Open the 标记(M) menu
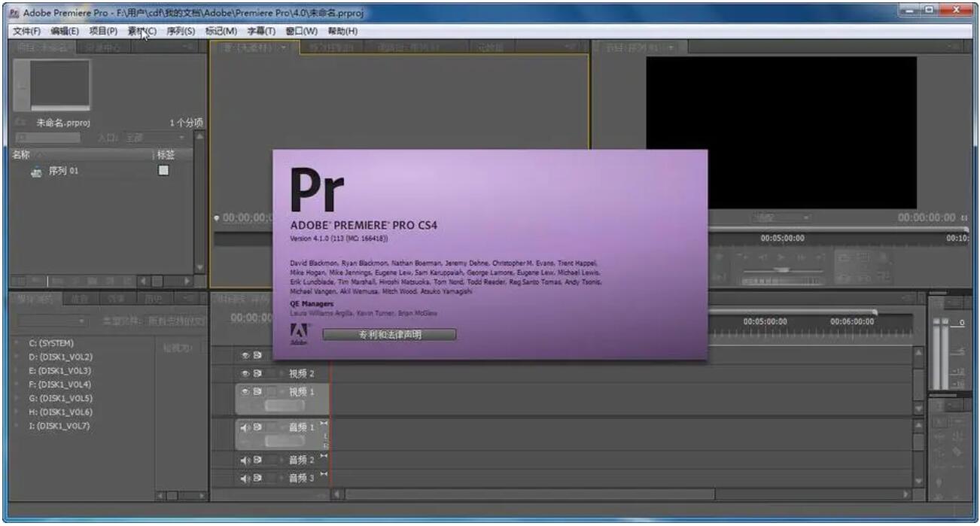The image size is (980, 526). pos(221,31)
